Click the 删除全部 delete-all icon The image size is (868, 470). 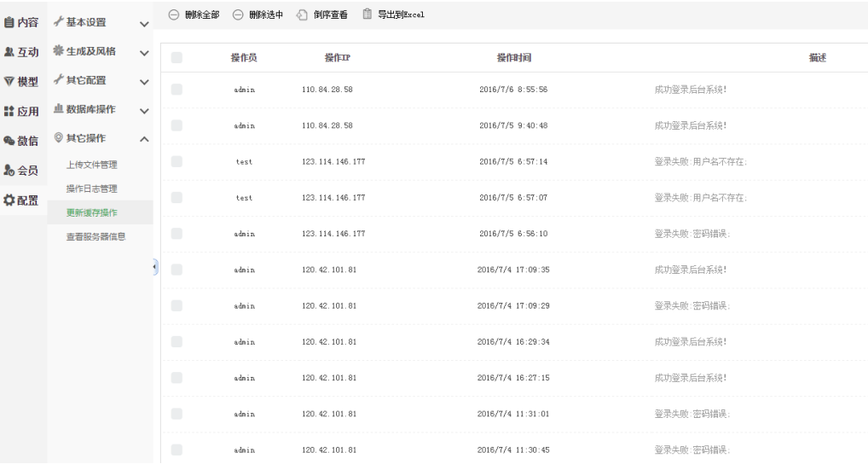(x=174, y=15)
